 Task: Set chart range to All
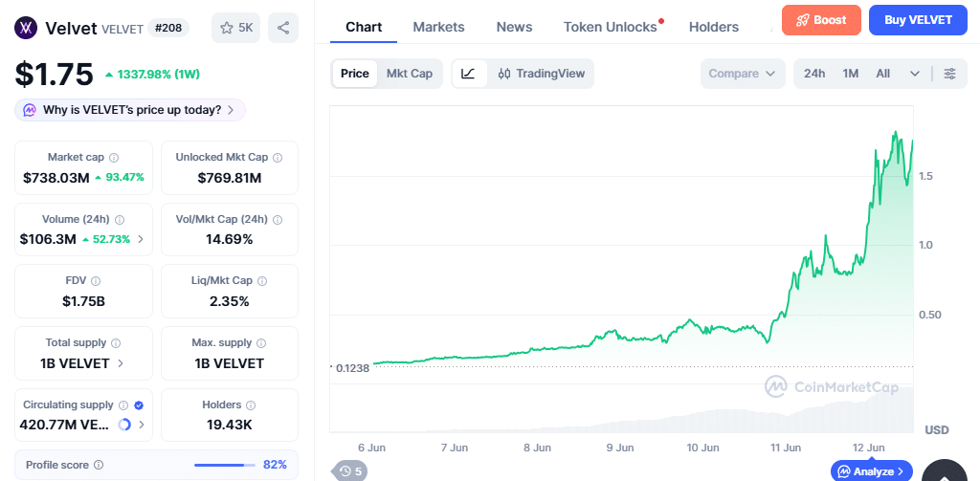click(x=882, y=74)
